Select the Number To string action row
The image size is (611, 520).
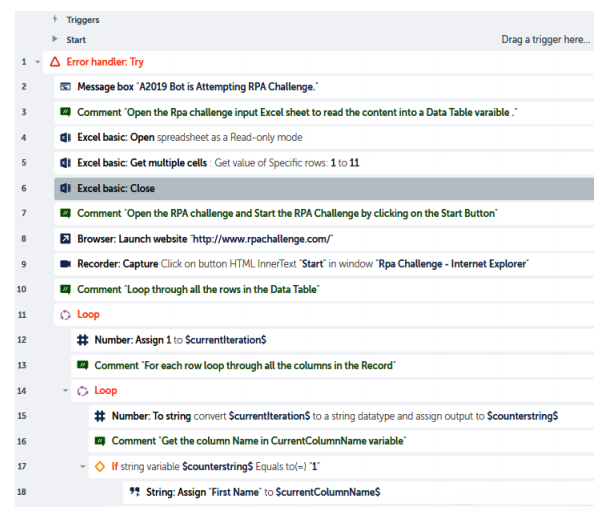coord(330,416)
